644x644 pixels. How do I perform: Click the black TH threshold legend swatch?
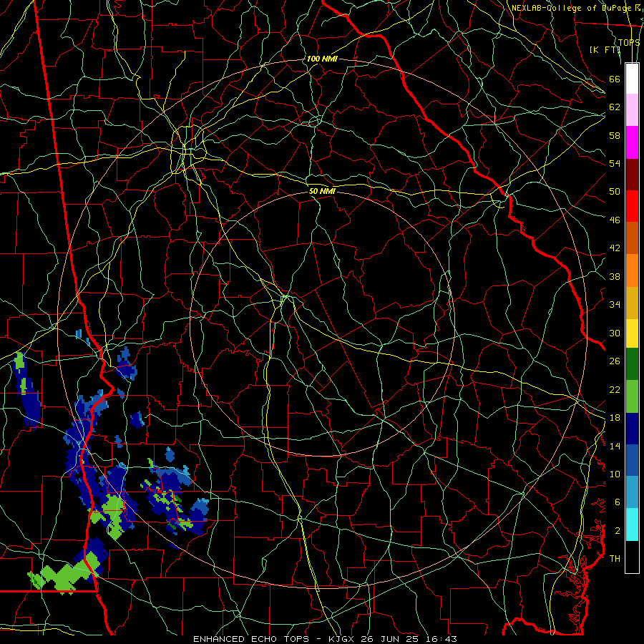tap(632, 557)
